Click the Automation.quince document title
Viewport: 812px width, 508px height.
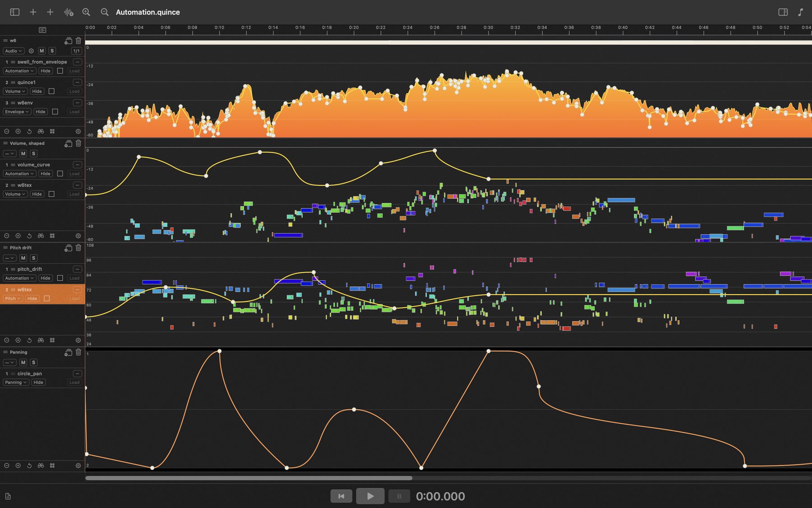click(x=148, y=12)
